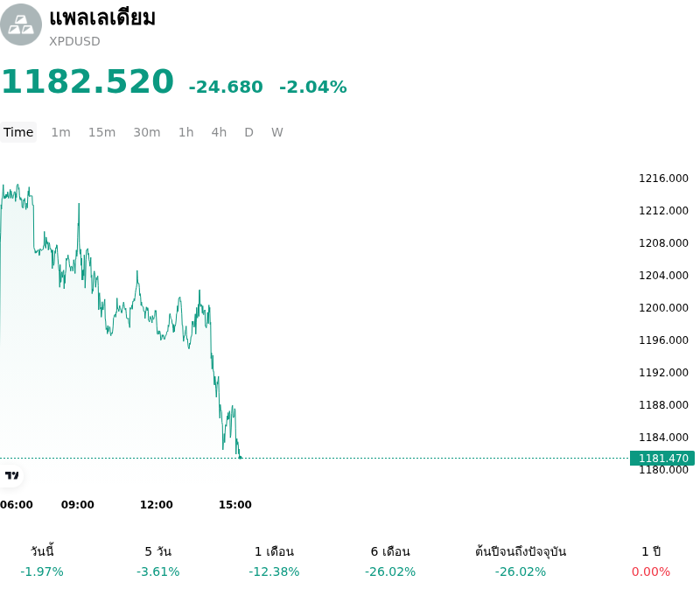Select the 1 ปี 0.00% range
The image size is (700, 589).
tap(651, 561)
